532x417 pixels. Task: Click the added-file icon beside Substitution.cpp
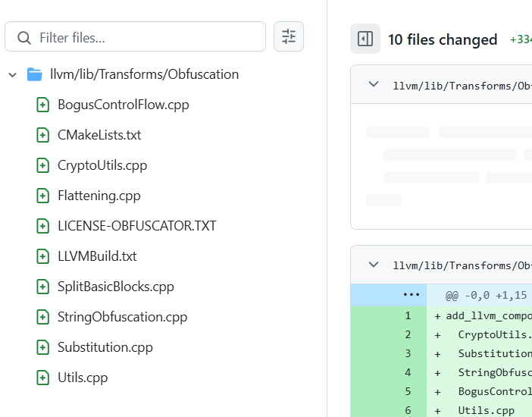point(42,347)
